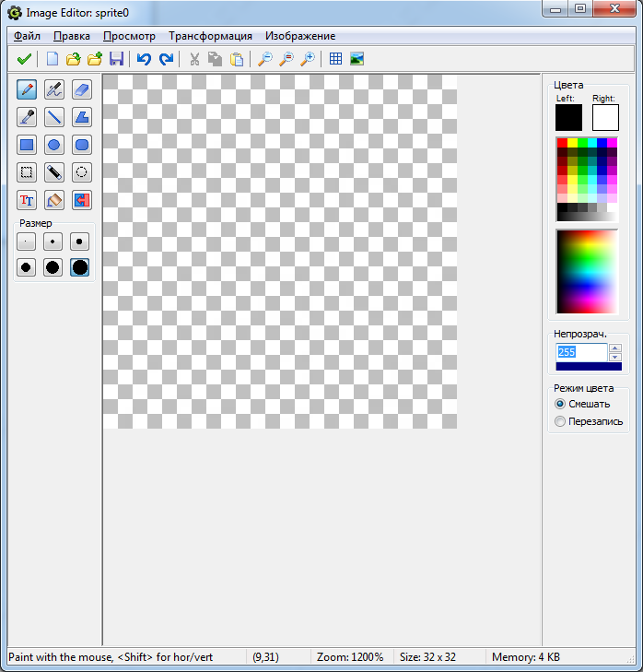Select the dotted-circle spray selection tool
The image size is (643, 672).
point(81,172)
